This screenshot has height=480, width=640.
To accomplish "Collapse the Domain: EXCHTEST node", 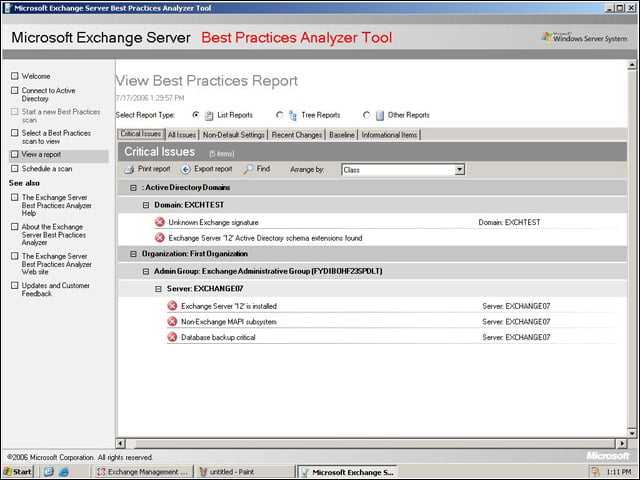I will point(146,205).
